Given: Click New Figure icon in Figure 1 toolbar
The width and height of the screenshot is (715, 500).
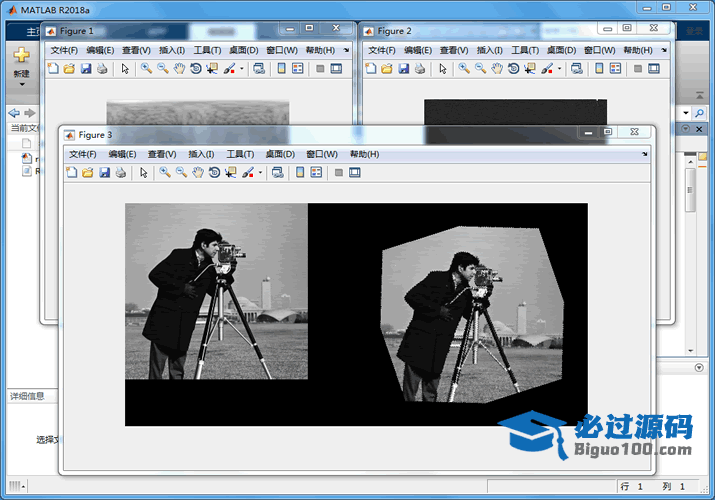Looking at the screenshot, I should click(x=53, y=68).
